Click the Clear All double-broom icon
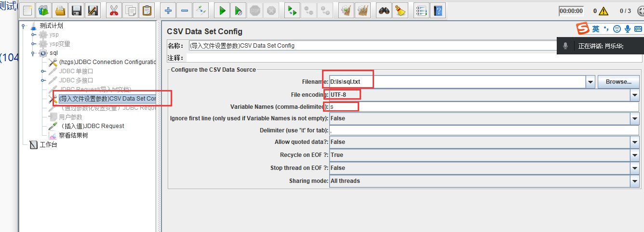644x232 pixels. pos(363,11)
